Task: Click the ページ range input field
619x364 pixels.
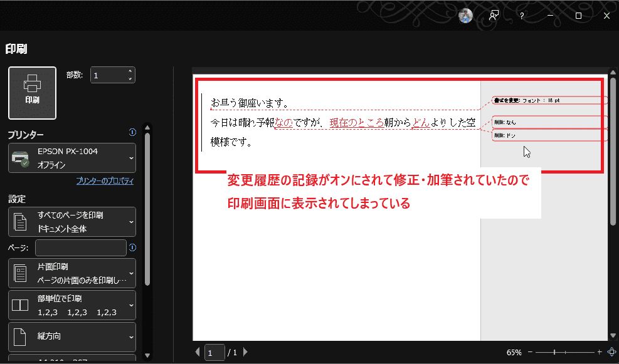Action: (81, 248)
